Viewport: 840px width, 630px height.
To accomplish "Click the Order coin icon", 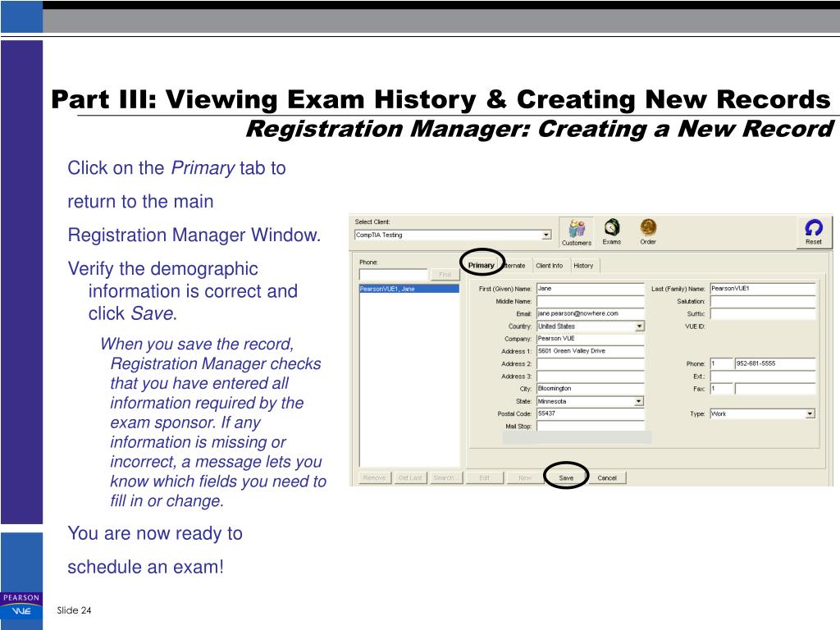I will tap(648, 231).
